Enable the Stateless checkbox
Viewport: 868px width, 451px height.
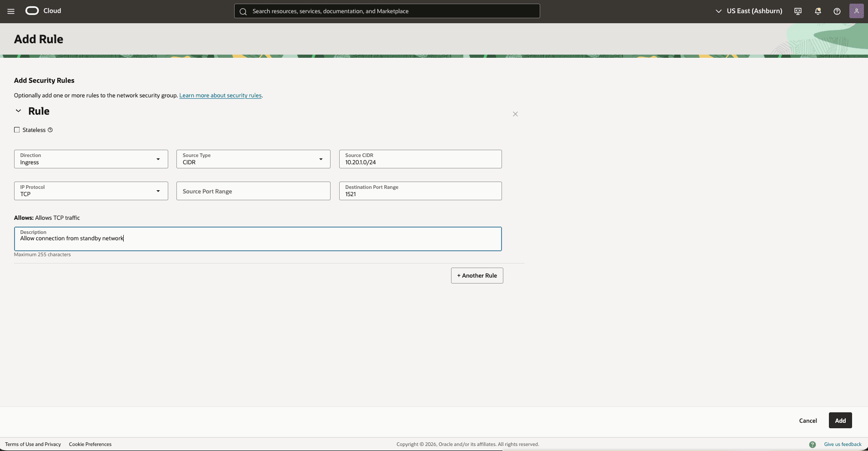[x=17, y=130]
